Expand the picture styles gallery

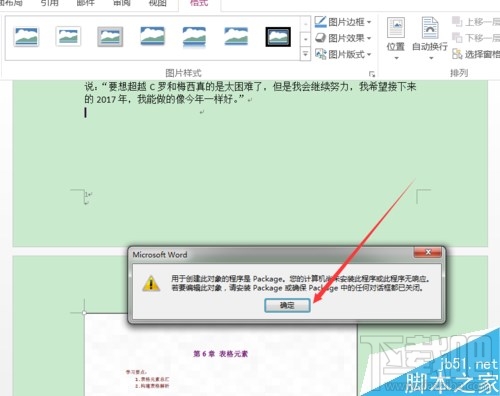[305, 54]
